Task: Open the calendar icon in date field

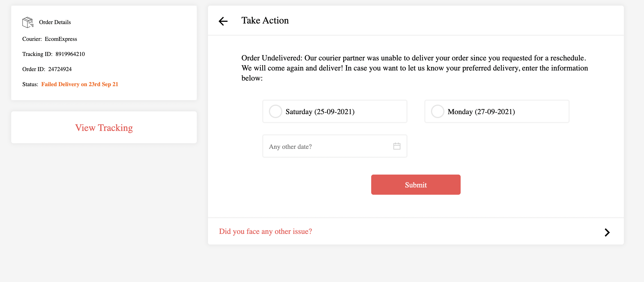Action: 397,146
